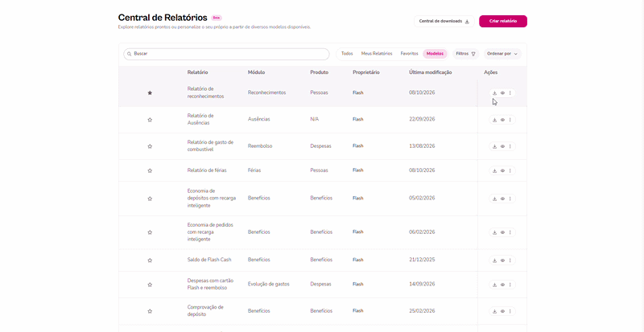
Task: Preview the Relatório de férias report
Action: click(502, 170)
